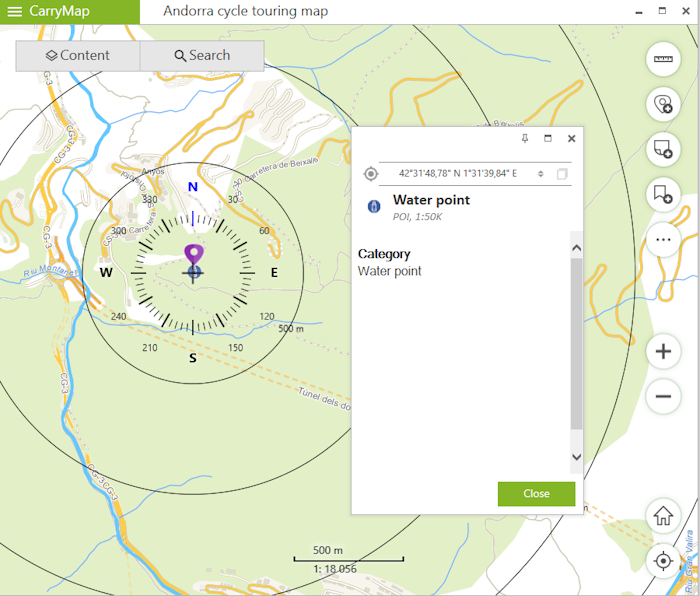Viewport: 700px width, 596px height.
Task: Go to the home map extent
Action: click(x=662, y=516)
